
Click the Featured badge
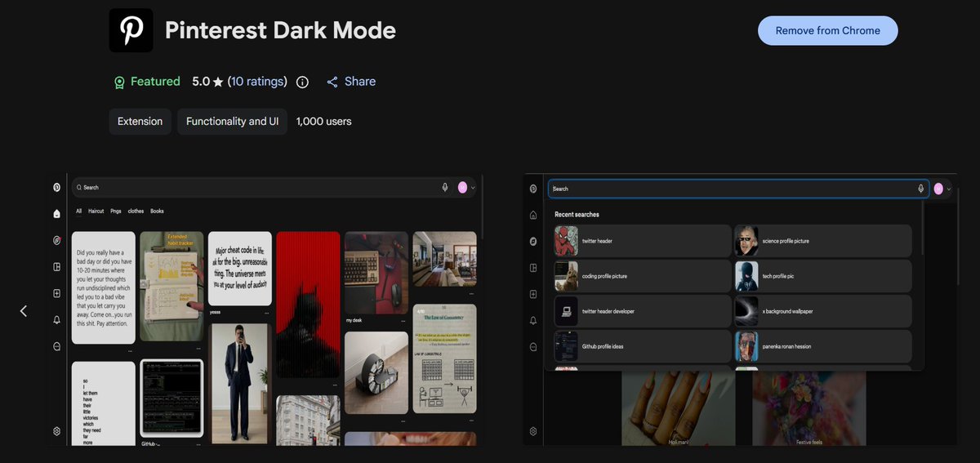(147, 82)
